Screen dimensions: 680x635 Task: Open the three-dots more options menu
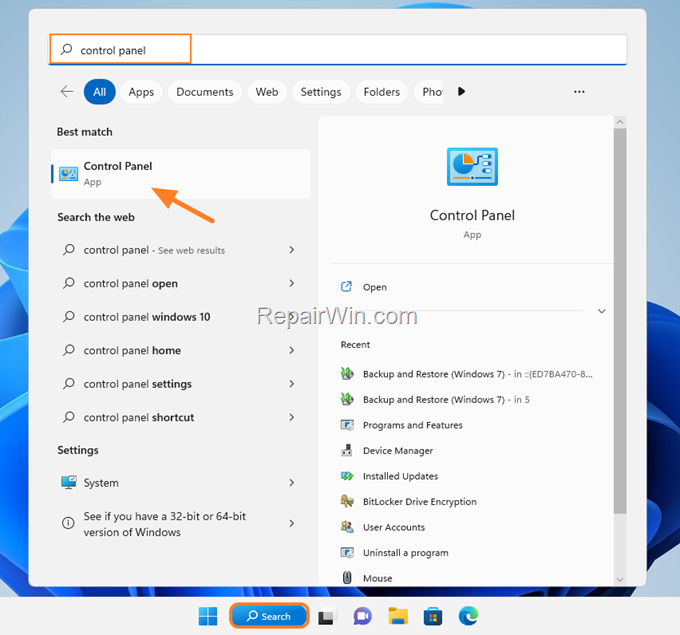579,92
